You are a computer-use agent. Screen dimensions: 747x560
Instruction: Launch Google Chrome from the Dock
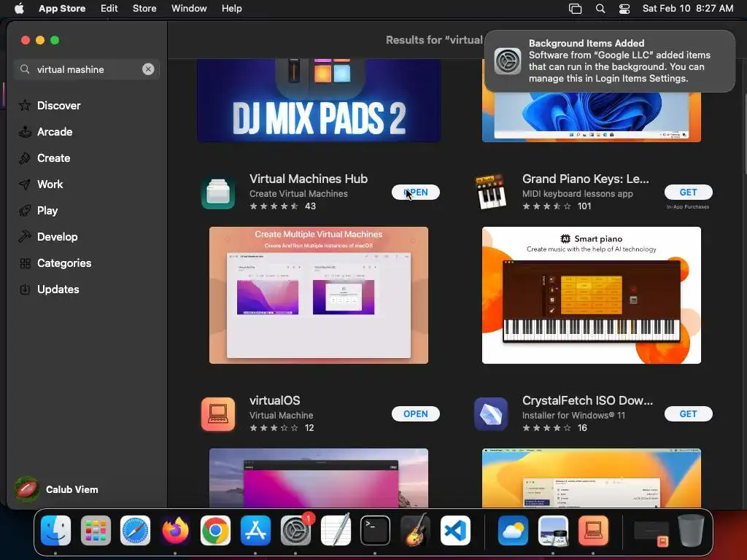pyautogui.click(x=215, y=531)
